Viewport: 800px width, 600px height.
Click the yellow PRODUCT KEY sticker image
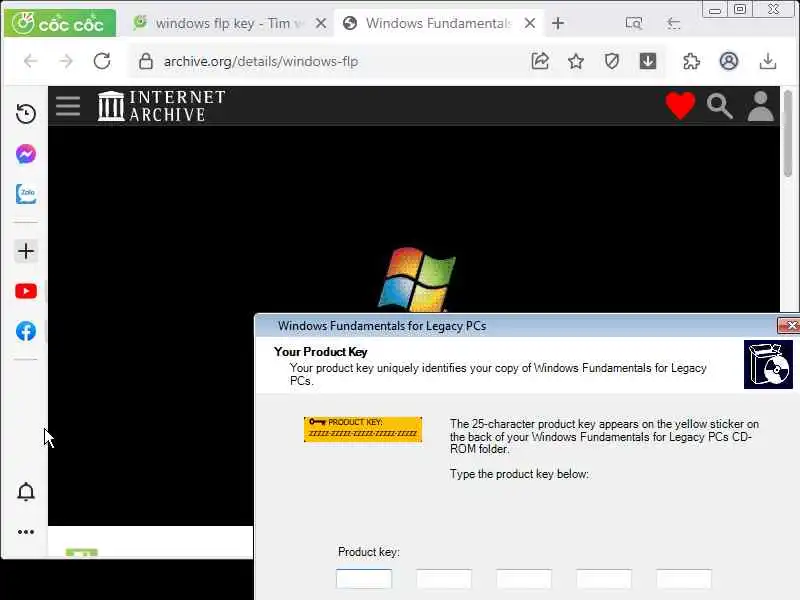[x=363, y=429]
